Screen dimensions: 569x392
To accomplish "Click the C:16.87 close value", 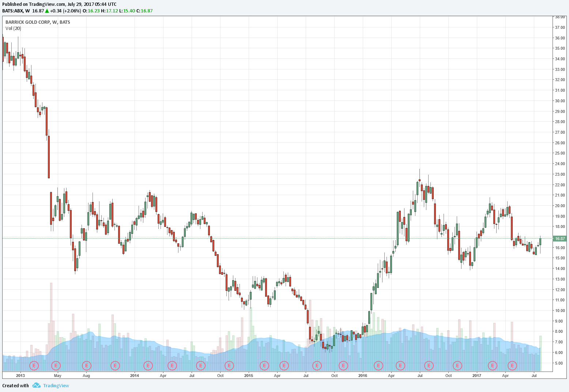I will point(144,11).
